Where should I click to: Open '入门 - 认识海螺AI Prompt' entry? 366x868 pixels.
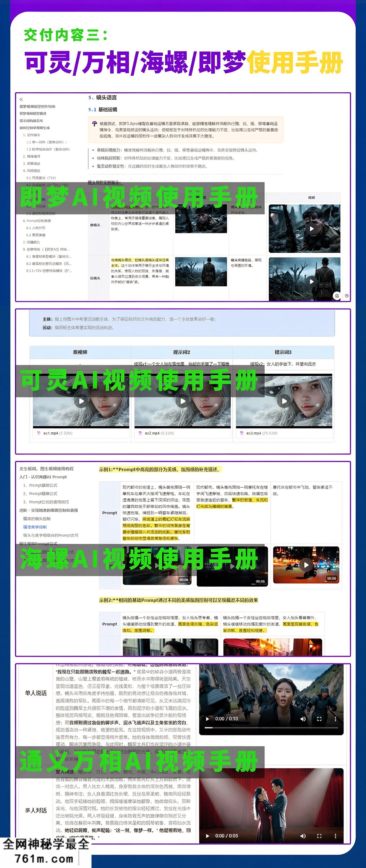43,477
